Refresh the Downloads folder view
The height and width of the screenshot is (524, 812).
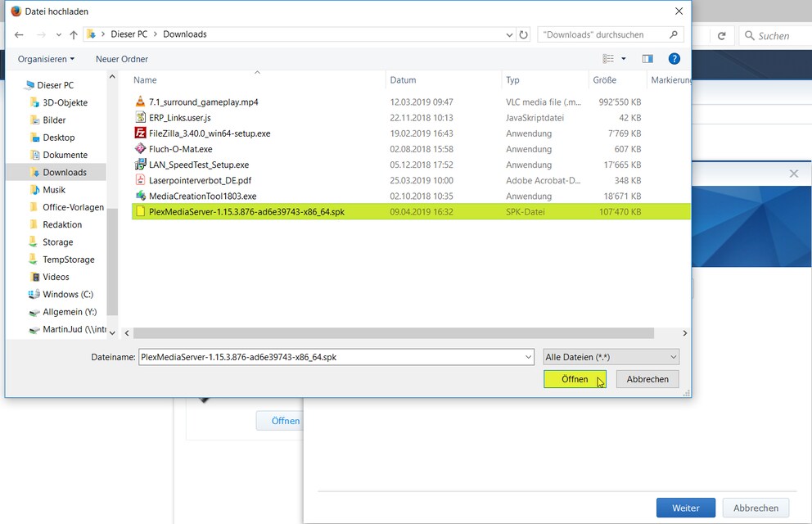click(524, 34)
